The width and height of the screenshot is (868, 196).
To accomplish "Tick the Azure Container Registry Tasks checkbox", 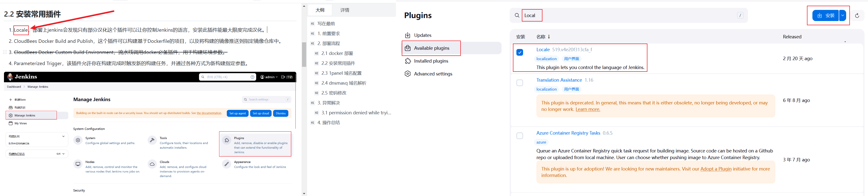I will 520,136.
